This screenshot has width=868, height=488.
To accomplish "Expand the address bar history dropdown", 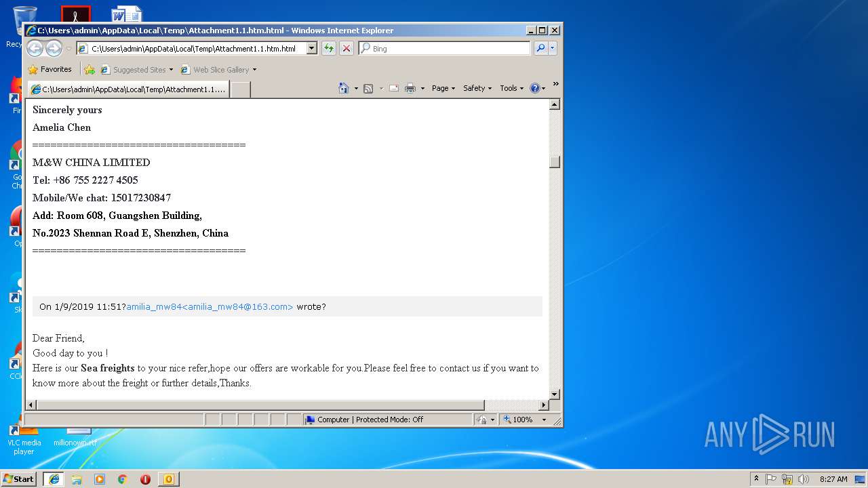I will 311,48.
